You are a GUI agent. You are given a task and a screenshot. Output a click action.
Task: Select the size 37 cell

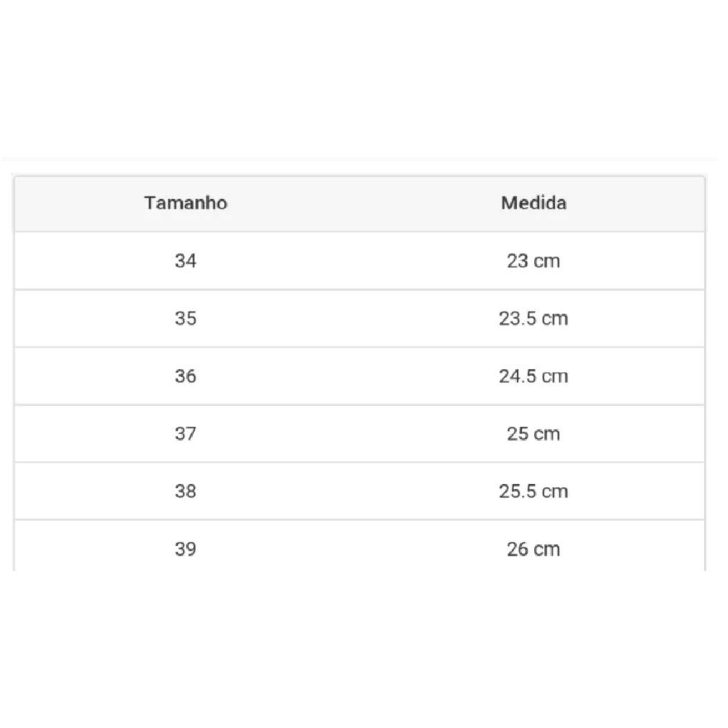coord(186,434)
